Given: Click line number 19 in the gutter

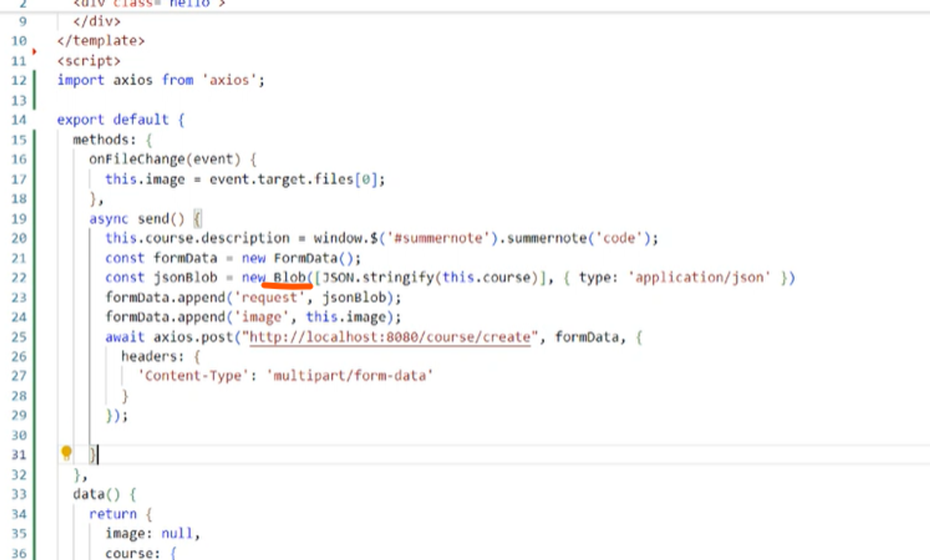Looking at the screenshot, I should click(19, 219).
